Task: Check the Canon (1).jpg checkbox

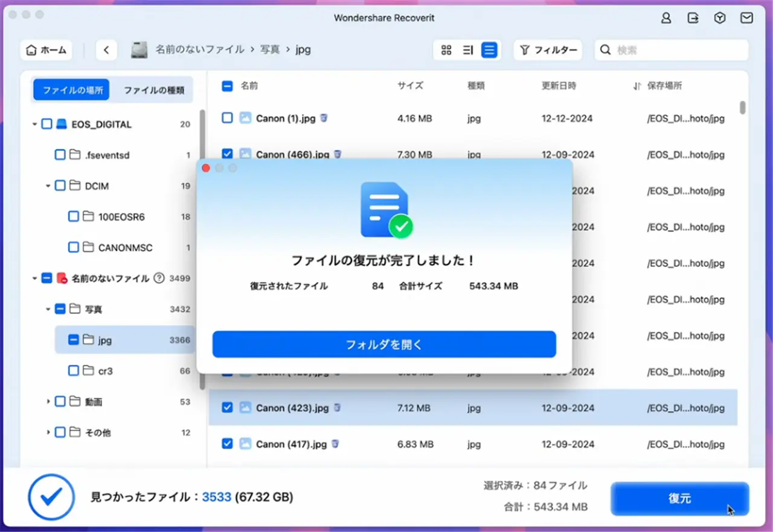Action: click(227, 118)
